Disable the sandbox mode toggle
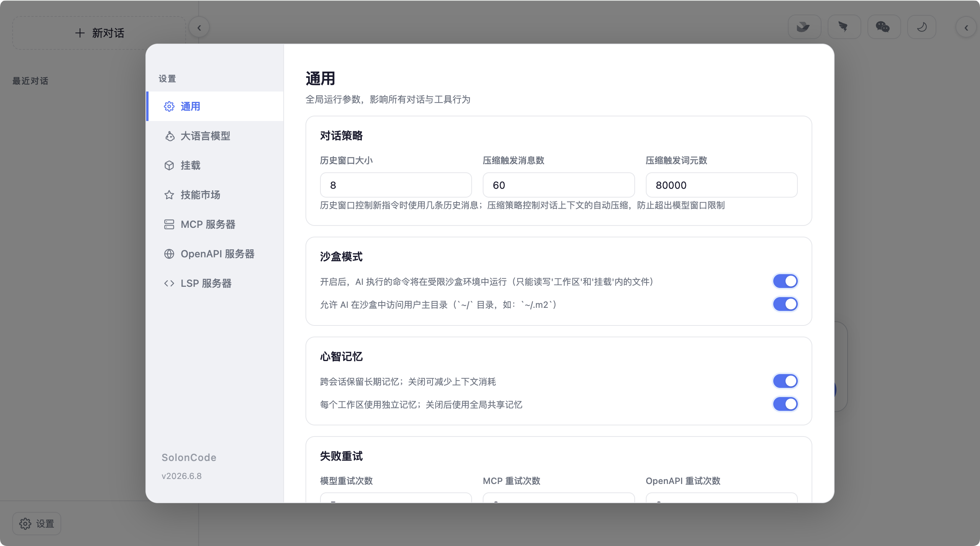This screenshot has height=546, width=980. [785, 281]
